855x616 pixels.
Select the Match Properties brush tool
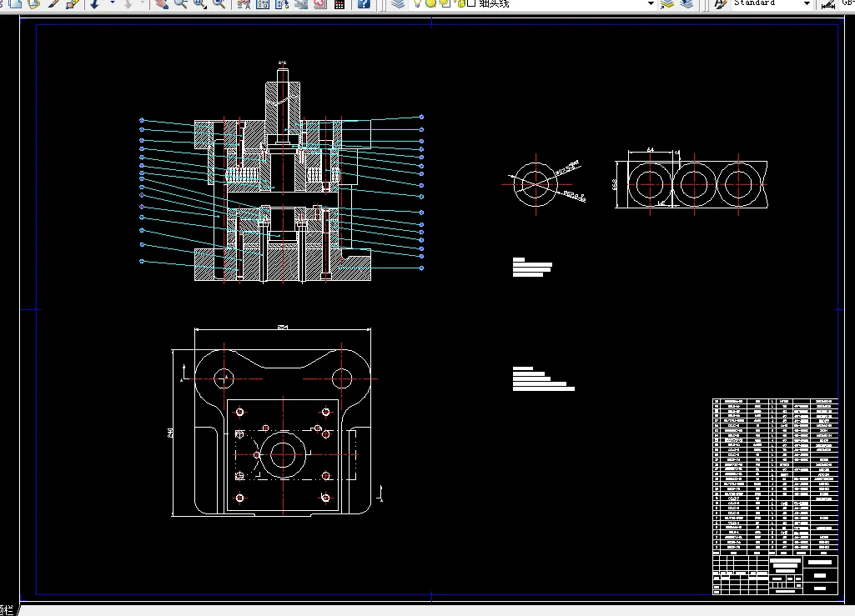(53, 4)
